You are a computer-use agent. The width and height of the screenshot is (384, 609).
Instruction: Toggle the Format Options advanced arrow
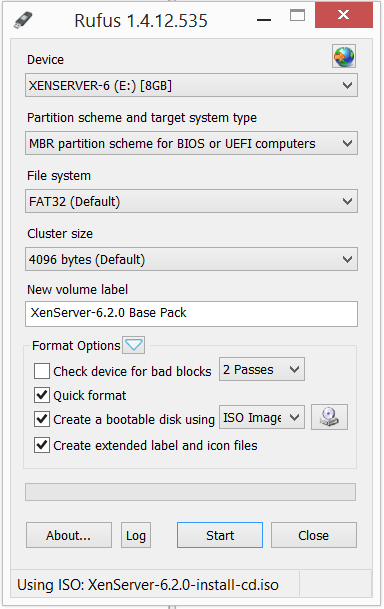[x=134, y=345]
